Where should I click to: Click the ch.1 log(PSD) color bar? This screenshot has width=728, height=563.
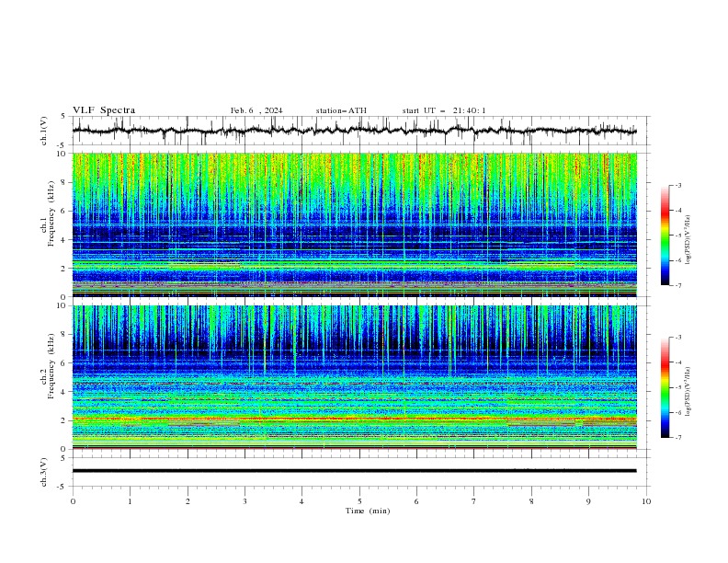[665, 236]
